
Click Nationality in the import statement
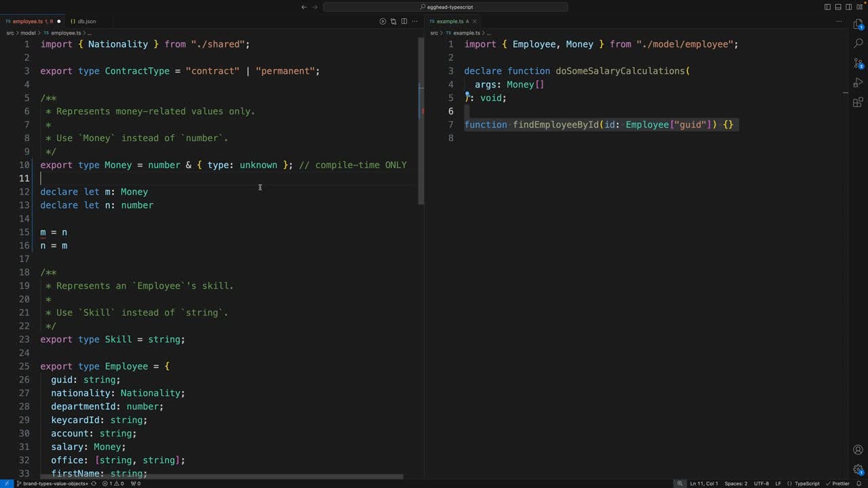(118, 44)
